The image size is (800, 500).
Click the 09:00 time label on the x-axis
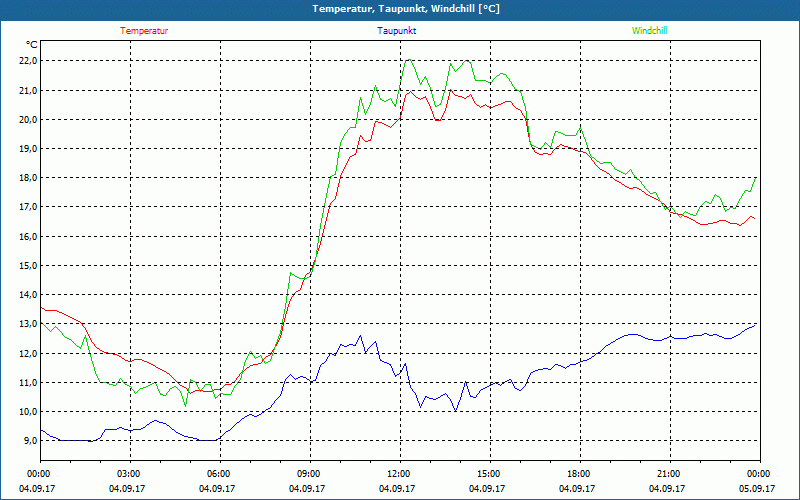click(x=308, y=474)
